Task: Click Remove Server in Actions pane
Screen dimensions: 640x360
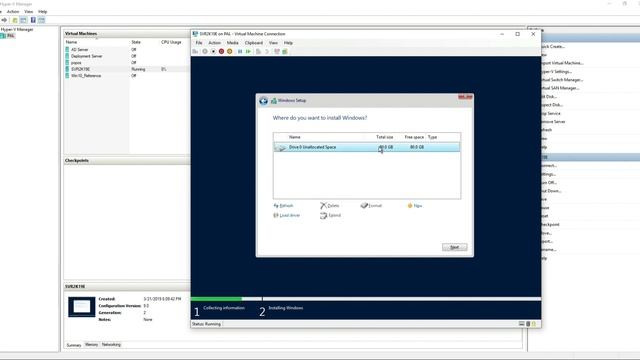Action: pos(553,122)
